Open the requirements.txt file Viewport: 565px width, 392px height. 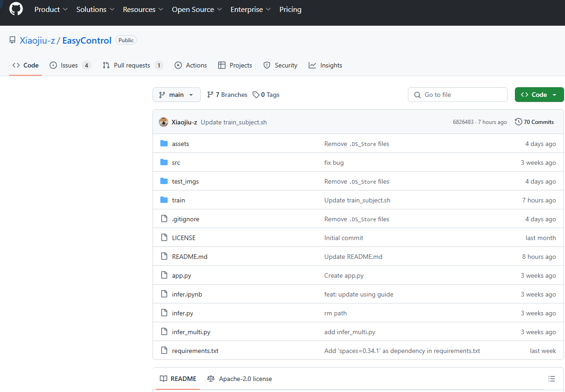[x=195, y=351]
